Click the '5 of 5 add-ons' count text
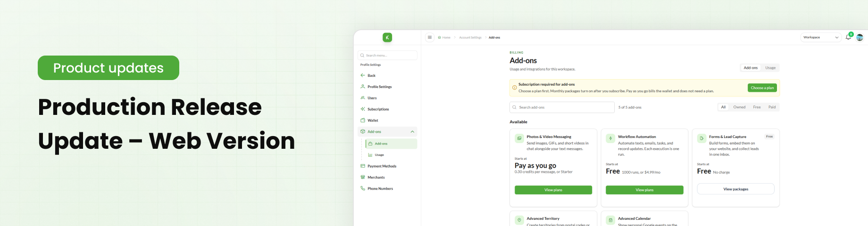The height and width of the screenshot is (226, 868). click(630, 107)
